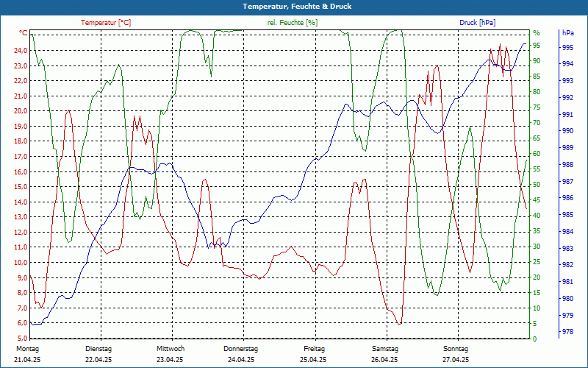This screenshot has width=588, height=368.
Task: Click '10' on the green humidity axis
Action: pyautogui.click(x=537, y=308)
